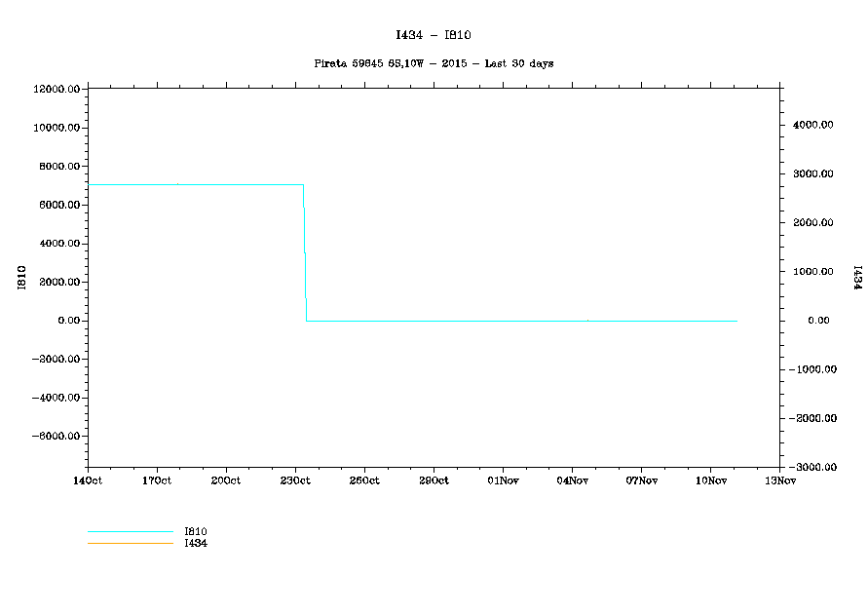Select the I810 legend text label
The height and width of the screenshot is (614, 868).
(195, 531)
